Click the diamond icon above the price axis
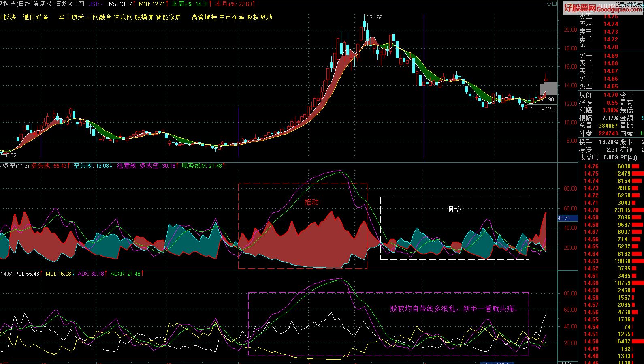The image size is (644, 364). (x=549, y=4)
